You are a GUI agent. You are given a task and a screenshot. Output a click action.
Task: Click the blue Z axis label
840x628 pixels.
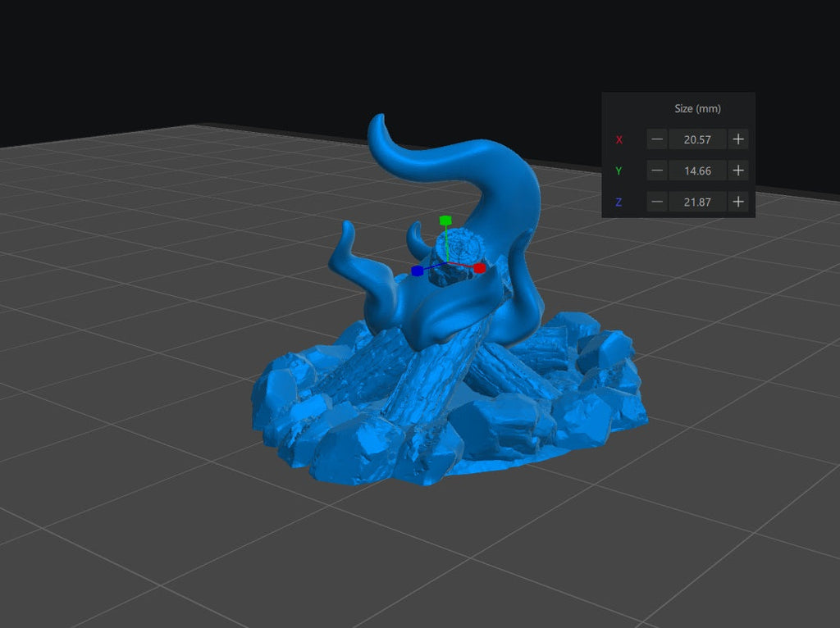coord(619,203)
